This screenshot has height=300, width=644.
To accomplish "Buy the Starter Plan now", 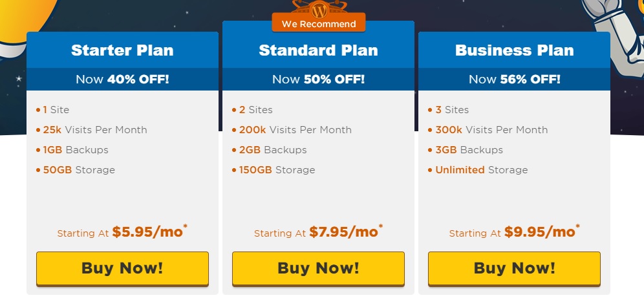I will [122, 268].
